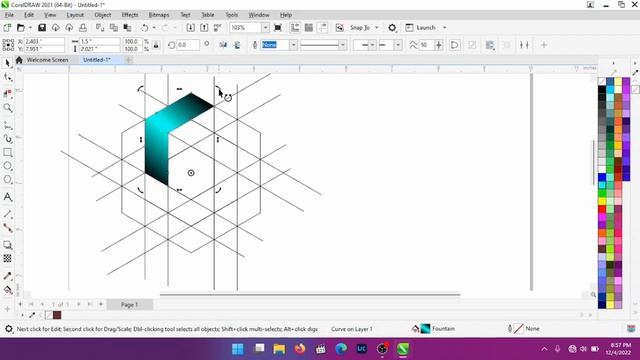Screen dimensions: 640x360
Task: Click the Open file icon
Action: tap(20, 27)
